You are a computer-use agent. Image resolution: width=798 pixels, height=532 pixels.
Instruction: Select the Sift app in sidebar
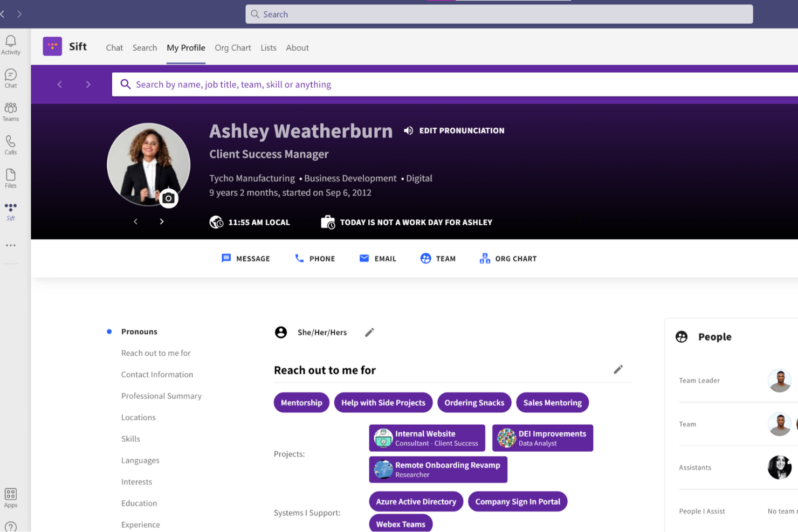(x=10, y=212)
